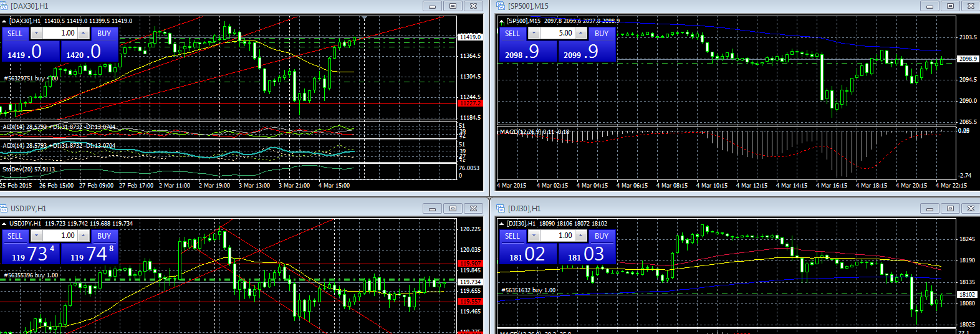The width and height of the screenshot is (980, 334).
Task: Click the SP500 volume field showing 5.00
Action: pos(557,34)
